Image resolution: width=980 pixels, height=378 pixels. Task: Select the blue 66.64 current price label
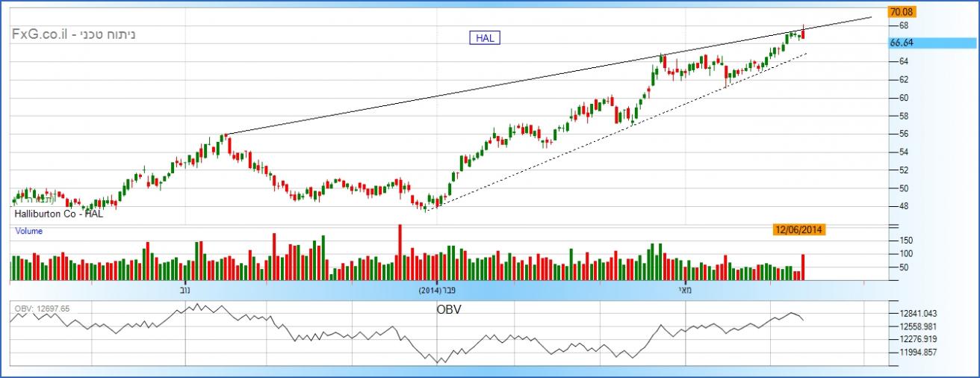pos(902,43)
